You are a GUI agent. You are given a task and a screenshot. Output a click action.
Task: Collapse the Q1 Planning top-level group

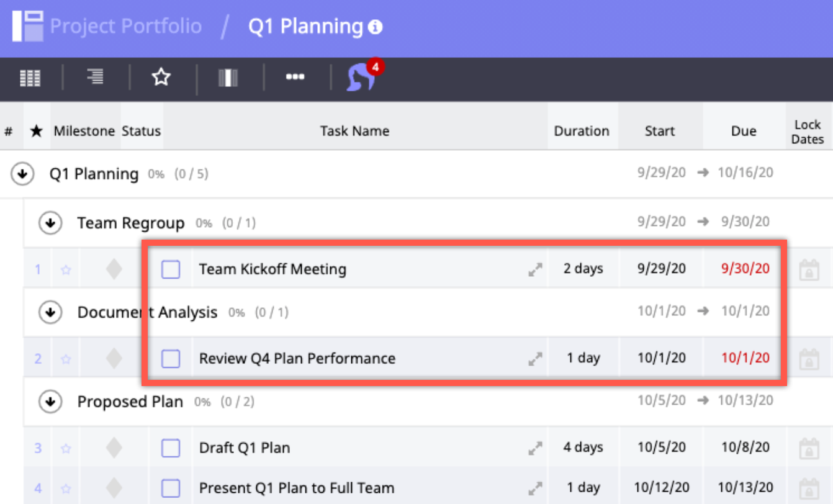click(x=22, y=174)
